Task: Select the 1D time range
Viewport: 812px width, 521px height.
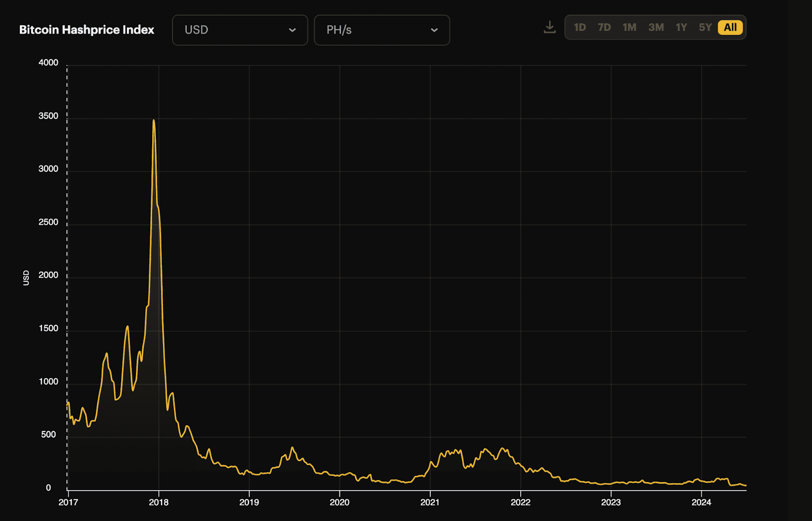Action: point(580,27)
